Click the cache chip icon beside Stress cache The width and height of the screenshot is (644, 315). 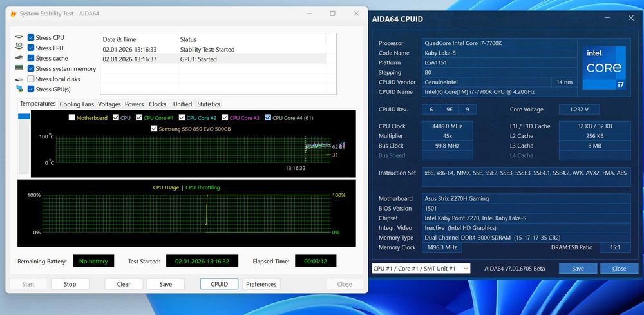(19, 58)
